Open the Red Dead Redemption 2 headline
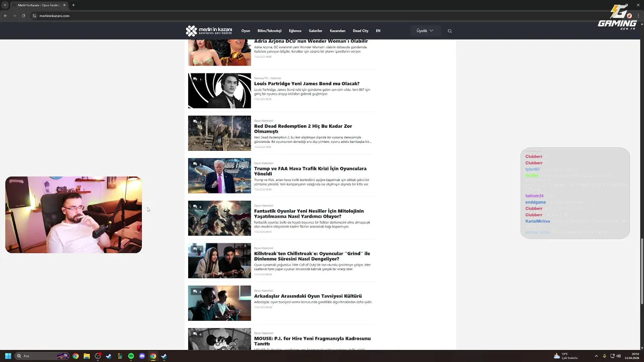 point(303,129)
